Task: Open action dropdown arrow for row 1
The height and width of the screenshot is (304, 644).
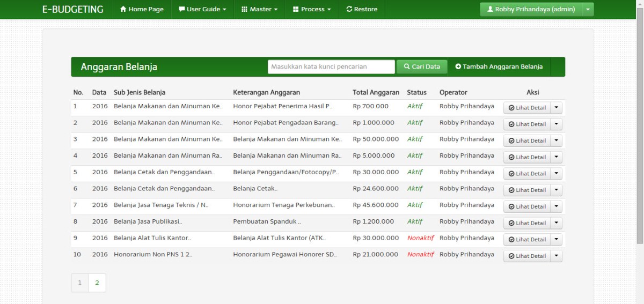Action: (x=556, y=107)
